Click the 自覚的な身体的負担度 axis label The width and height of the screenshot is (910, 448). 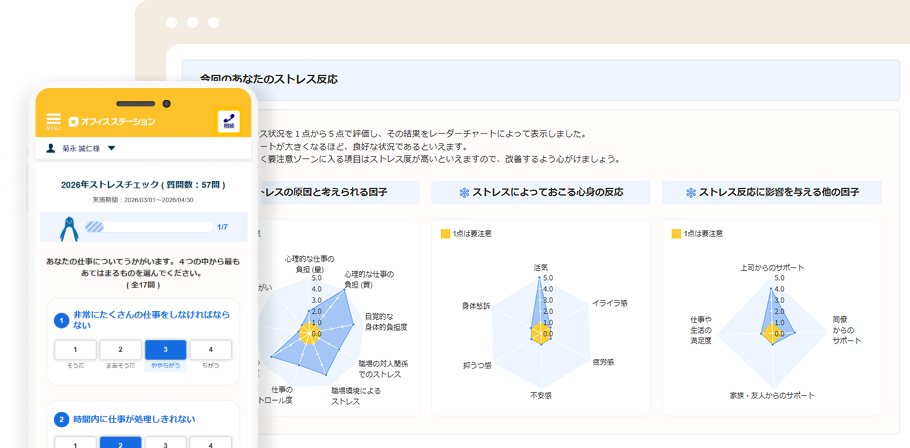(386, 321)
